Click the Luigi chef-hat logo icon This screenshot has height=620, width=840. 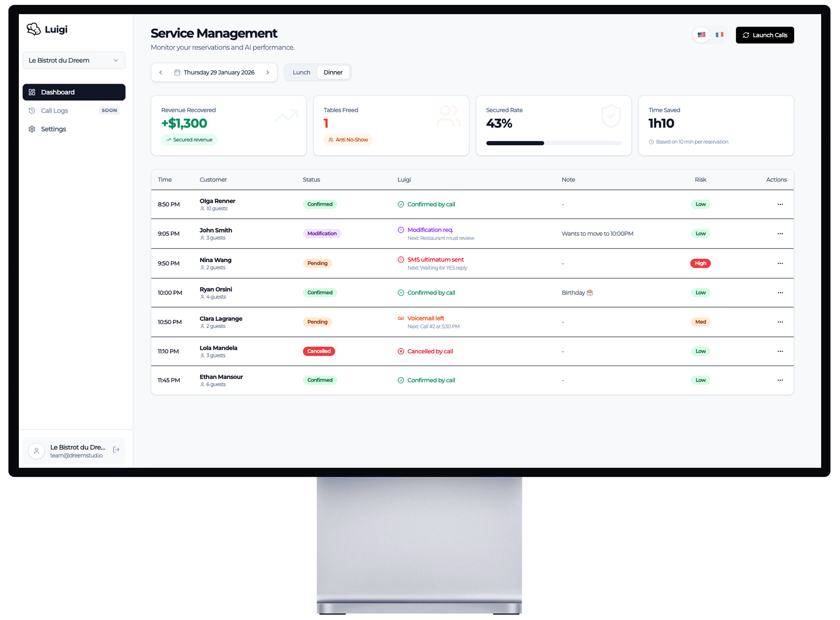(34, 29)
